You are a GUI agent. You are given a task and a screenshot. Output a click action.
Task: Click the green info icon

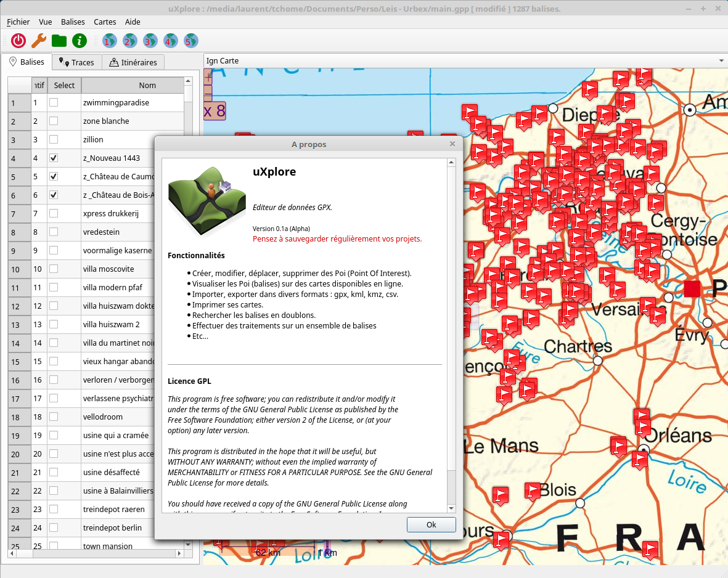[x=80, y=41]
